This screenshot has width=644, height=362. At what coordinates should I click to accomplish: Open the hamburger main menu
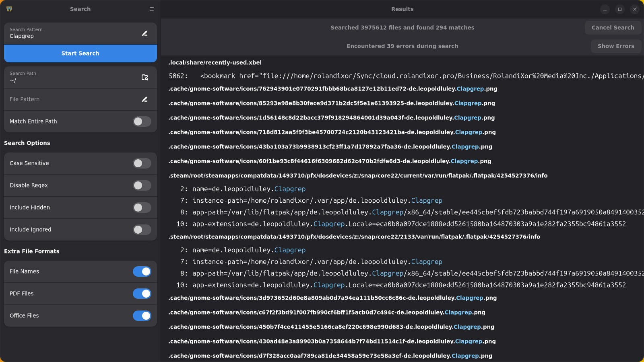tap(152, 9)
